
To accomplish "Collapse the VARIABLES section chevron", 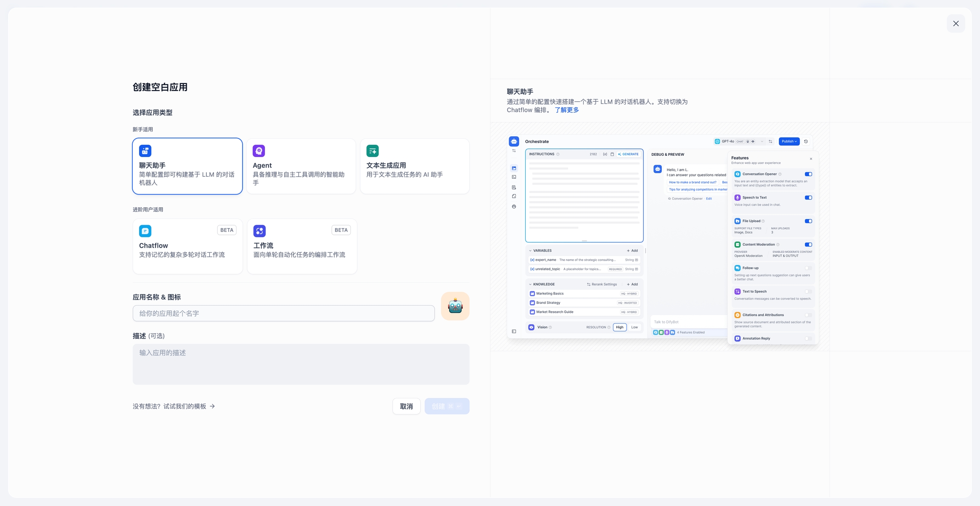I will (530, 251).
